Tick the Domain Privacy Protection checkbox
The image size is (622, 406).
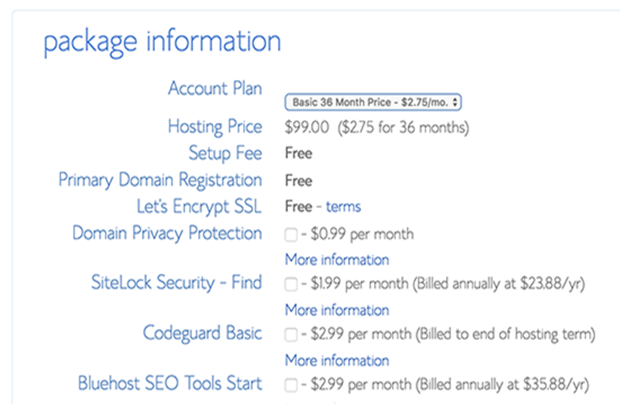(291, 235)
